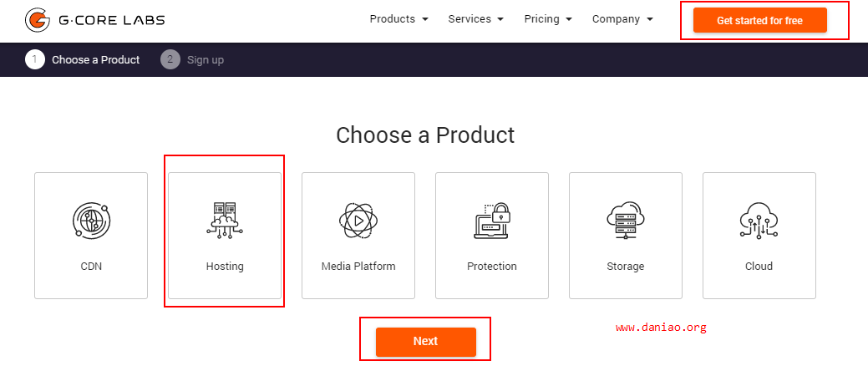Click step 2 circle indicator

[x=170, y=59]
